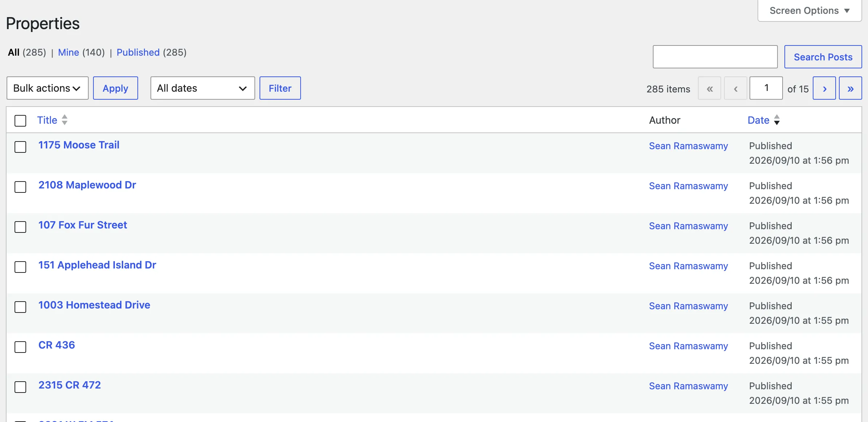The height and width of the screenshot is (422, 868).
Task: Open author Sean Ramaswamy on Maplewood Dr row
Action: pyautogui.click(x=688, y=186)
